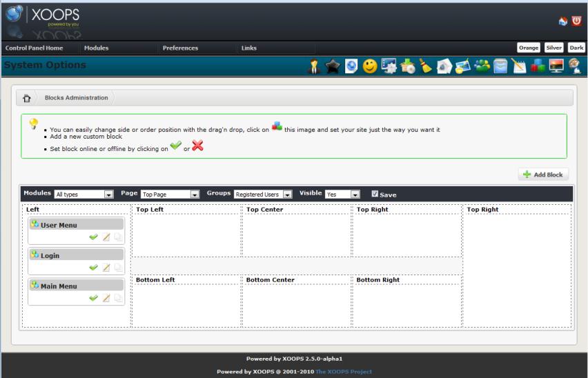Toggle the User Menu block's green checkmark
This screenshot has height=378, width=588.
93,237
